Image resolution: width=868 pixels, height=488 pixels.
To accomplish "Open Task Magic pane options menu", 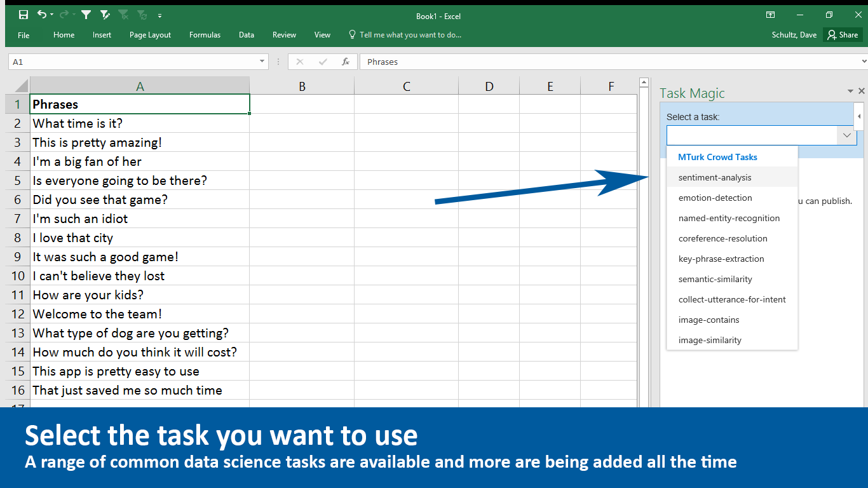I will [x=850, y=91].
